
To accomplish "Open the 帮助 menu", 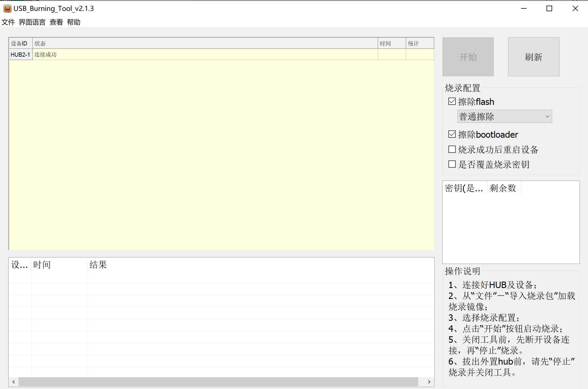I will click(x=73, y=22).
